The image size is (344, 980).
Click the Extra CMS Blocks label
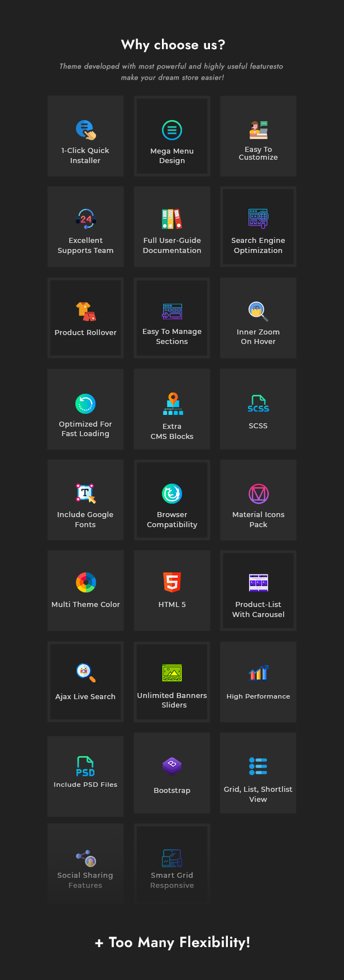tap(172, 431)
